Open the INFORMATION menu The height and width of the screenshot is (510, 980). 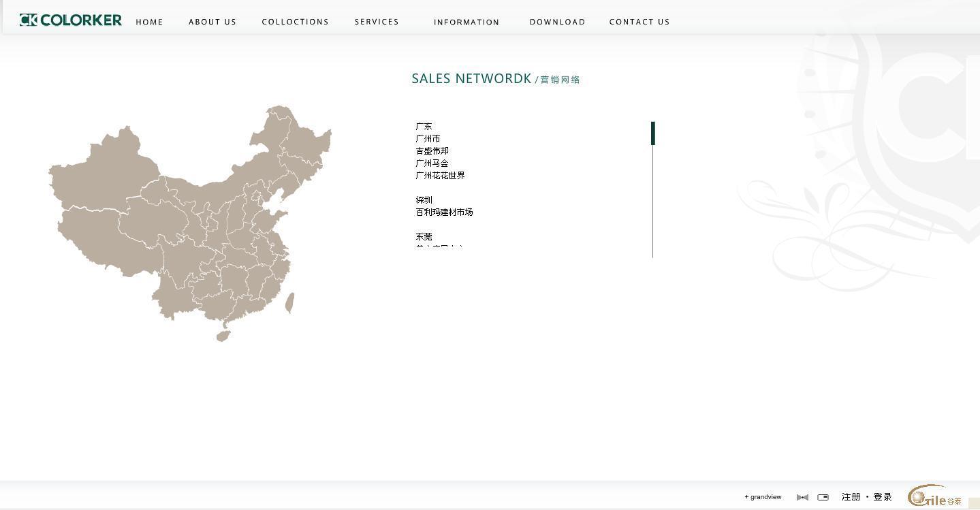pyautogui.click(x=467, y=22)
